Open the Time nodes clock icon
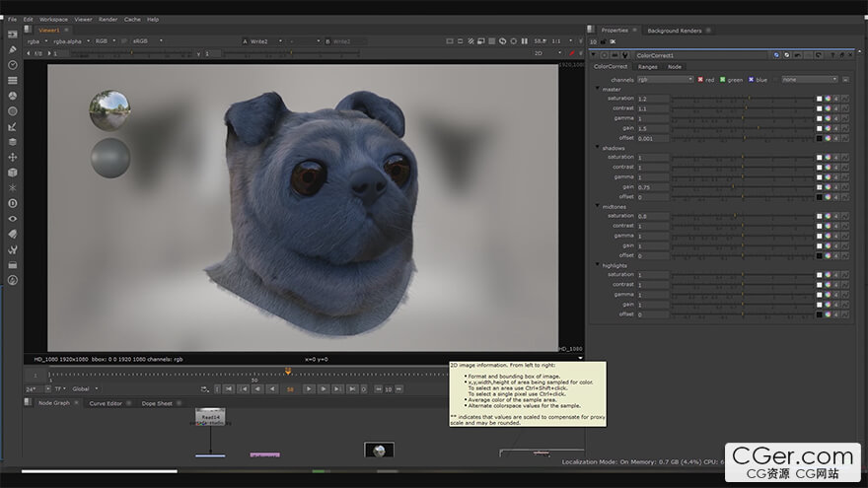Image resolution: width=868 pixels, height=488 pixels. 13,64
